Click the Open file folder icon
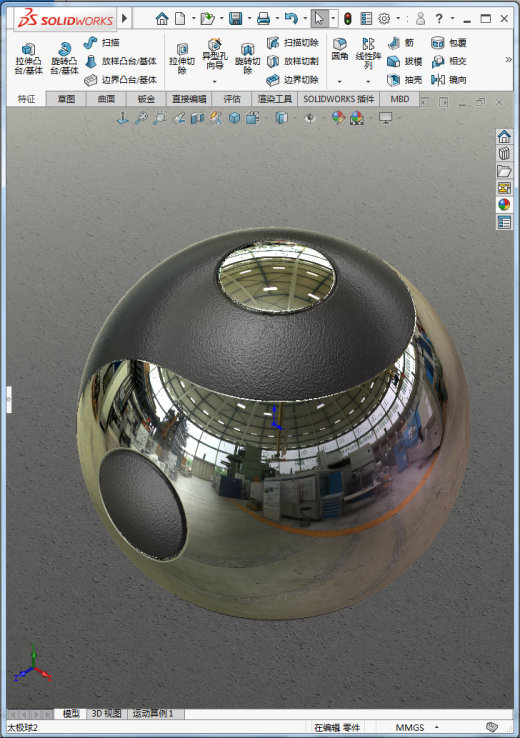The width and height of the screenshot is (520, 738). tap(207, 18)
